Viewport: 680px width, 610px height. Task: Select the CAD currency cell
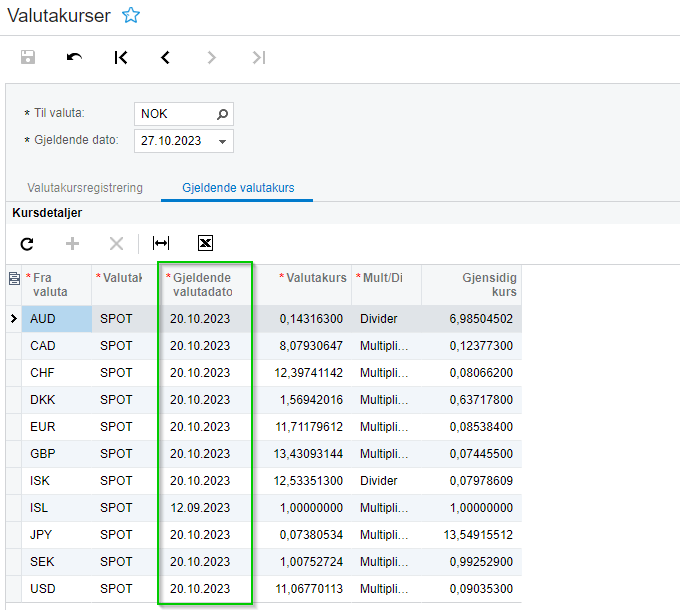57,346
